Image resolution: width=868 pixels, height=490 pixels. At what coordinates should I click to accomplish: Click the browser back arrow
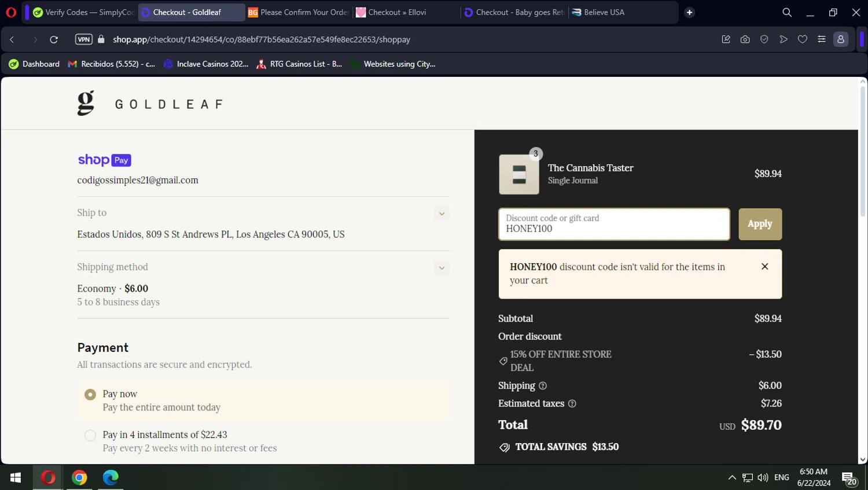point(12,39)
